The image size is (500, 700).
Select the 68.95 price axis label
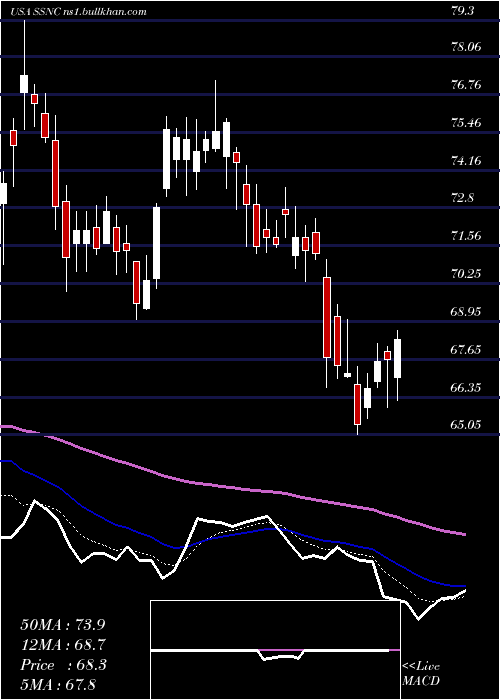[x=467, y=312]
